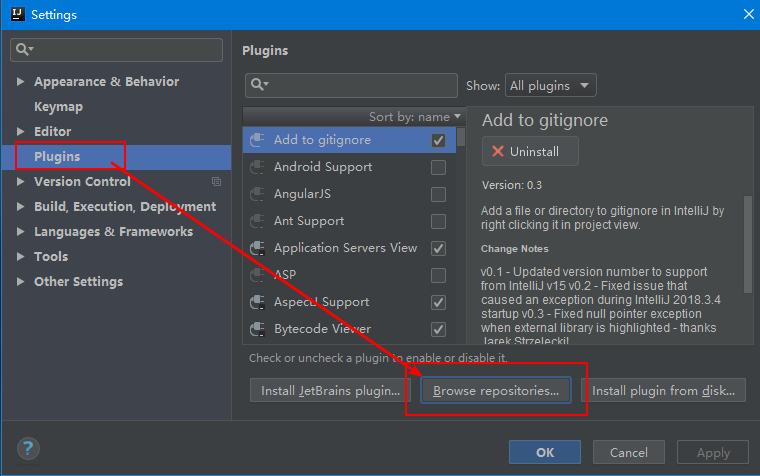Open the Sort by name dropdown
The height and width of the screenshot is (476, 760).
coord(415,117)
